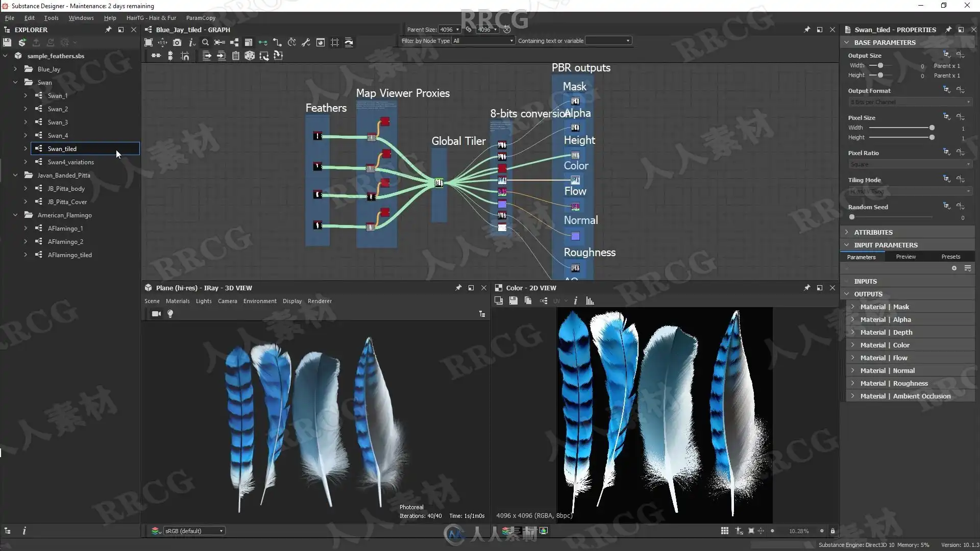
Task: Click the magnifier search icon in graph toolbar
Action: pyautogui.click(x=205, y=42)
